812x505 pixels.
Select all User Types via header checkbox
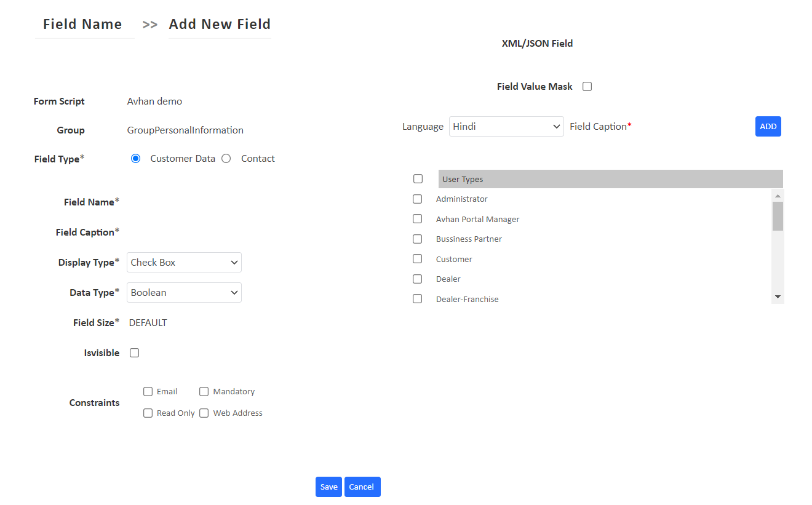coord(418,178)
